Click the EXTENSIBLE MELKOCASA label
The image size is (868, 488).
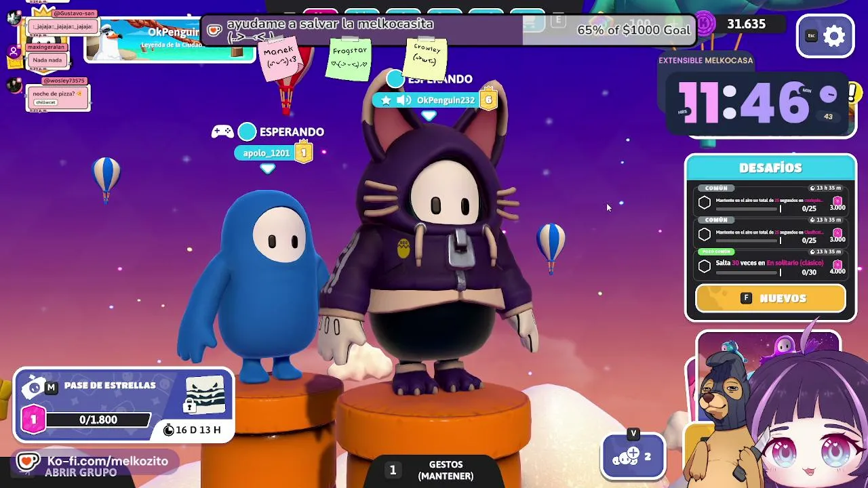705,60
